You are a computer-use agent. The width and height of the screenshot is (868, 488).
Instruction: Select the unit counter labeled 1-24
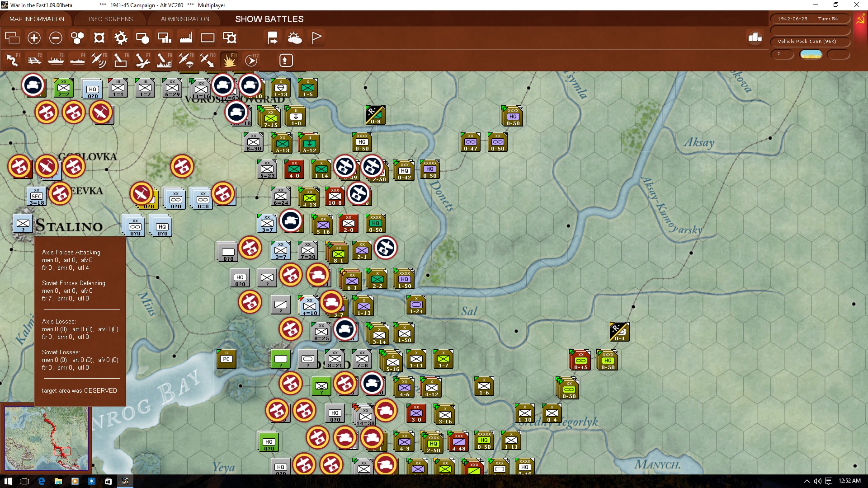(x=416, y=305)
